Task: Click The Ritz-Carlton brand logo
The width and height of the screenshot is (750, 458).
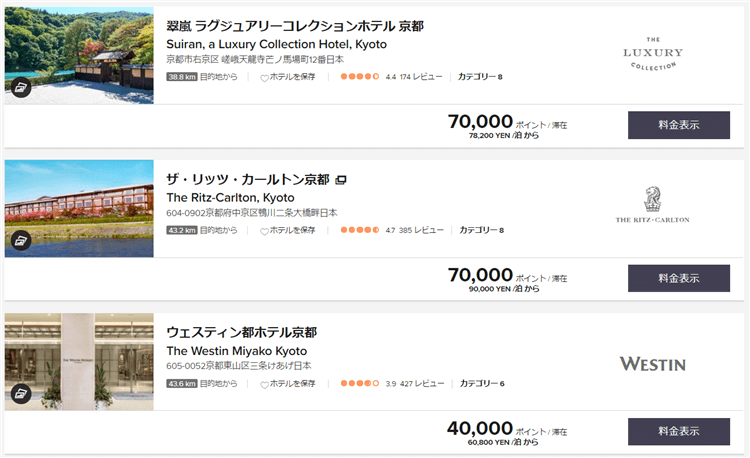Action: point(652,205)
